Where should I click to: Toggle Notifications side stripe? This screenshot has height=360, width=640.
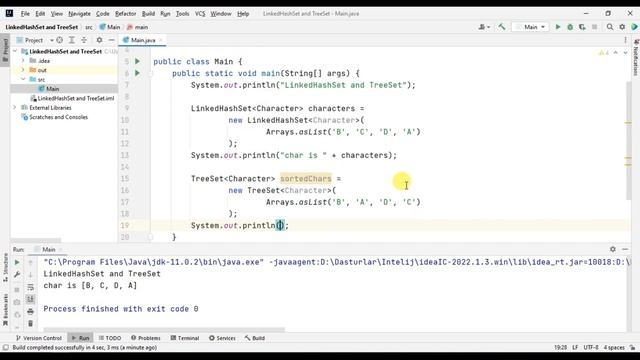tap(636, 57)
